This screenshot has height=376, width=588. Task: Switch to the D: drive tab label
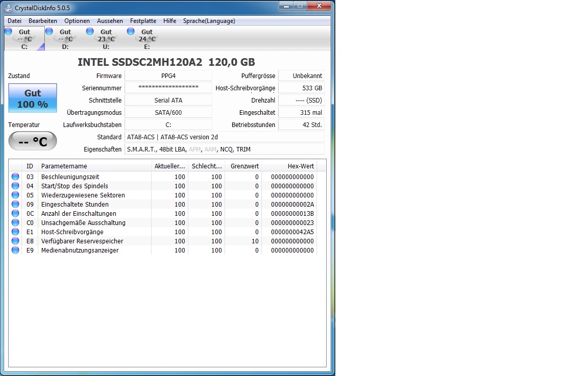click(65, 47)
